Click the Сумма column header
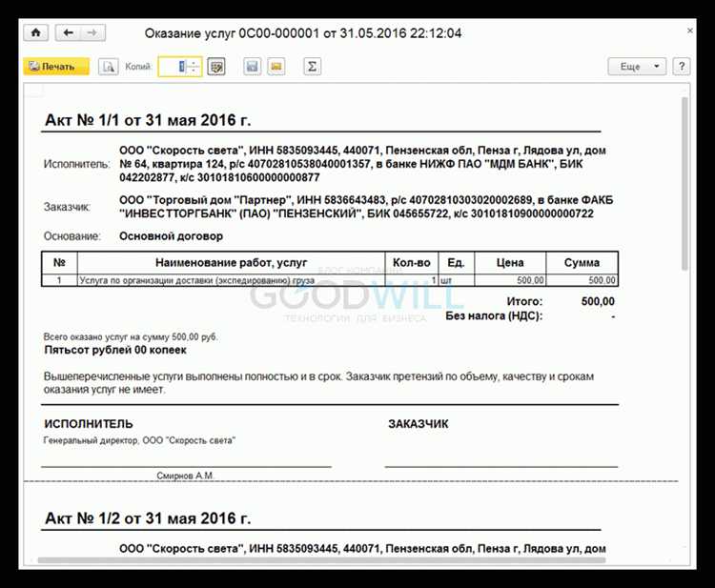Viewport: 715px width, 588px height. 582,262
